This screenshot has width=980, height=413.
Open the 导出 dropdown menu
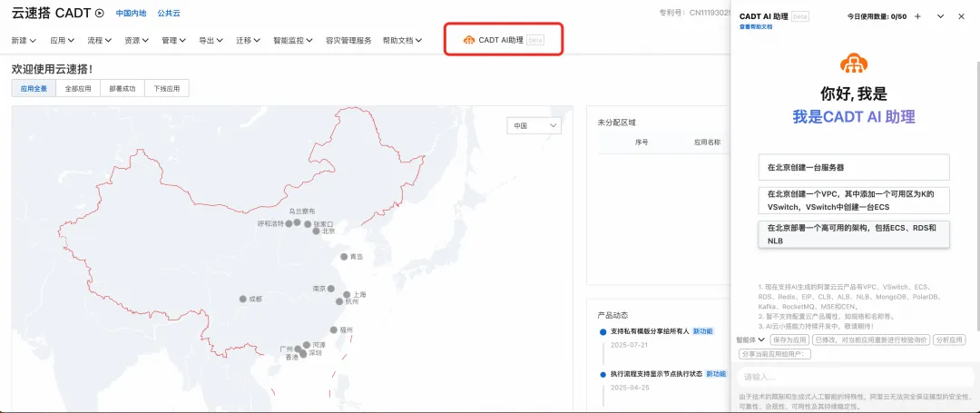(x=211, y=40)
